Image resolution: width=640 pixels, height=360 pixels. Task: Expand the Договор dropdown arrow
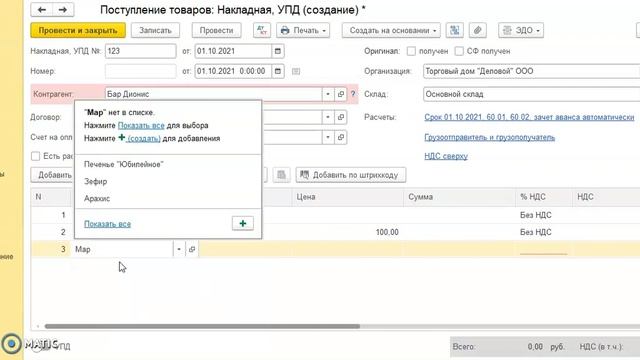(328, 117)
